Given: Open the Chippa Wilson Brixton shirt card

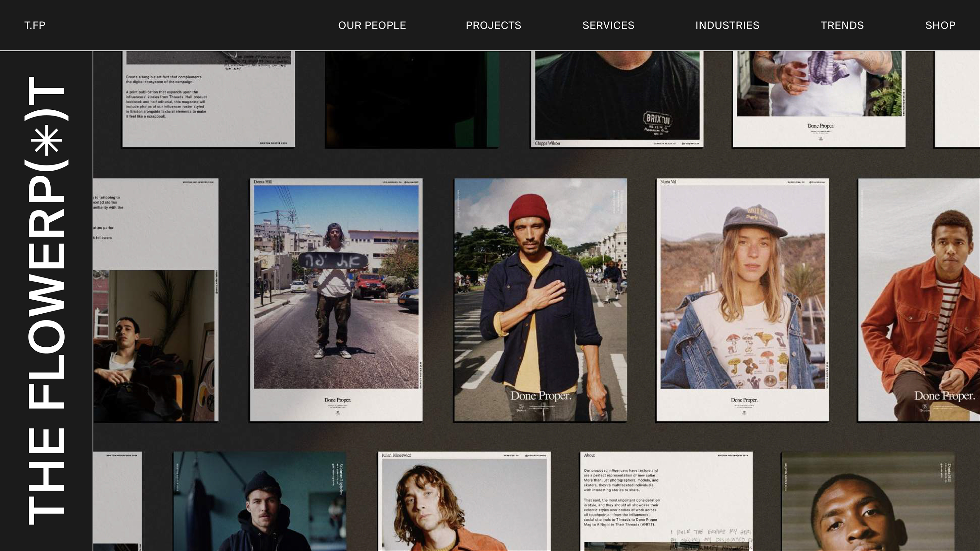Looking at the screenshot, I should pyautogui.click(x=617, y=99).
